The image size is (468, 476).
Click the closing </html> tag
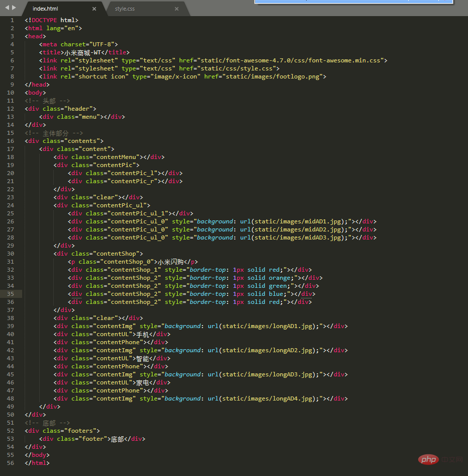coord(37,463)
